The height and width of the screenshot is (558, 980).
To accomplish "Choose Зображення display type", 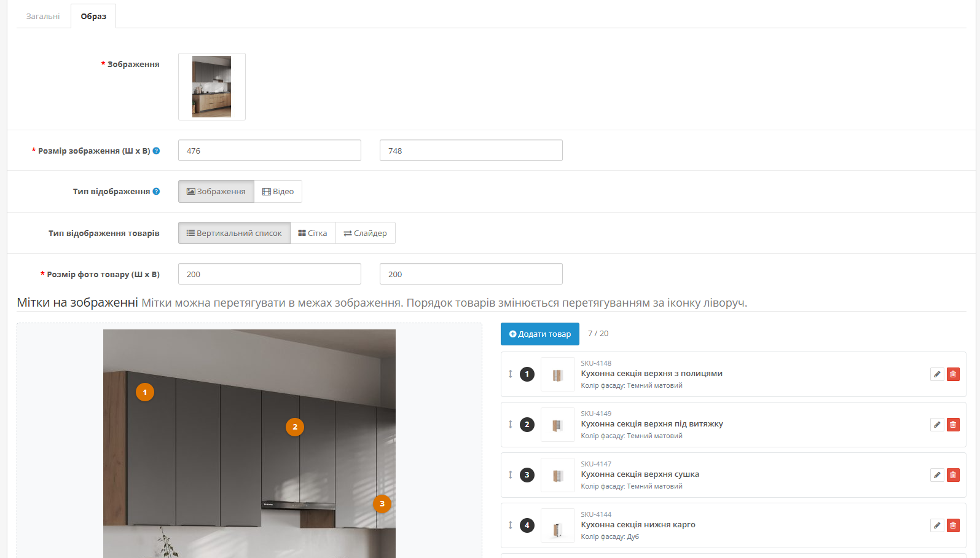I will coord(216,191).
